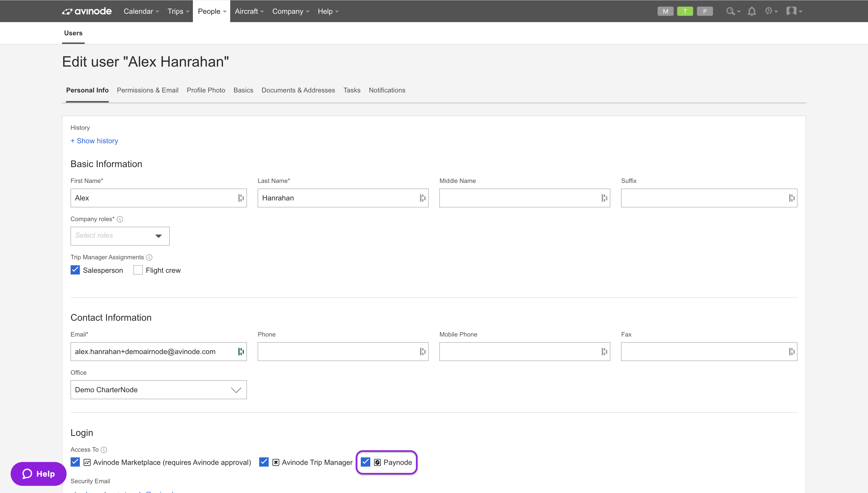The height and width of the screenshot is (493, 868).
Task: Click the autofill icon in Suffix field
Action: click(x=792, y=198)
